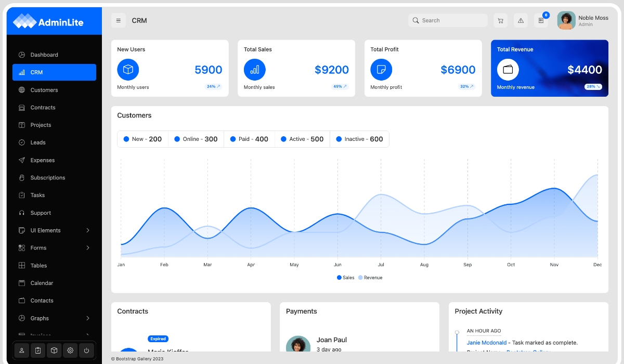
Task: Click the 24% growth badge
Action: coord(213,86)
